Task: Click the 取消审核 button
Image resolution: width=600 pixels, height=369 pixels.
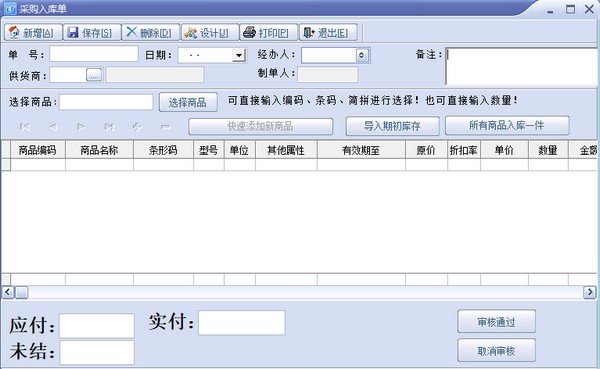Action: point(497,350)
